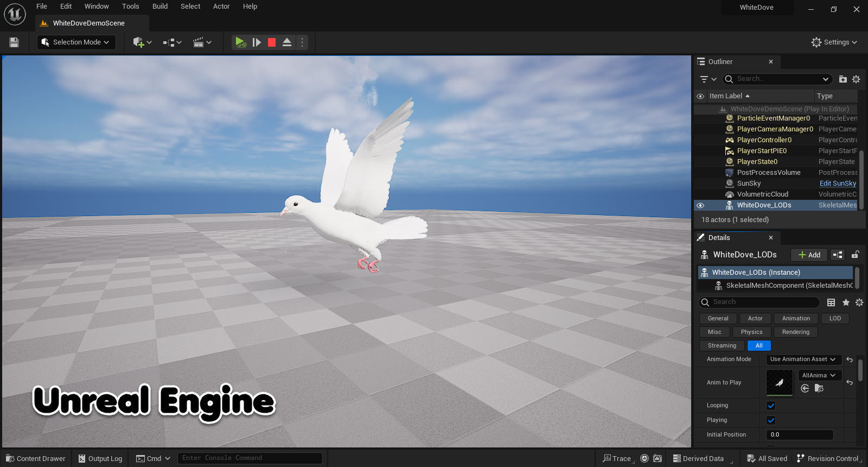868x467 pixels.
Task: Select PlayerCameraManager0 in the Outliner
Action: [776, 129]
